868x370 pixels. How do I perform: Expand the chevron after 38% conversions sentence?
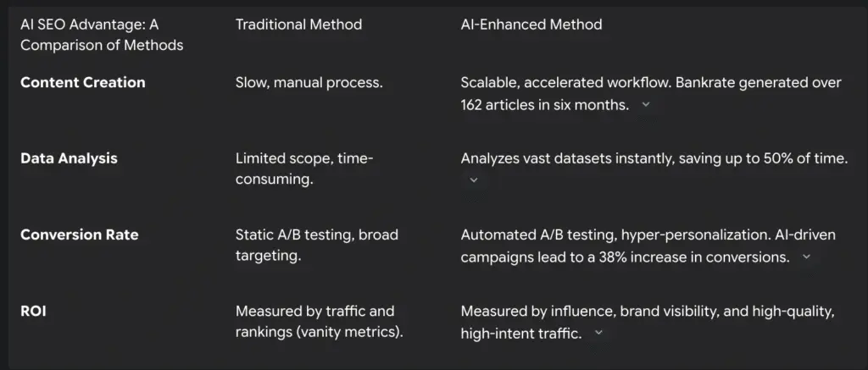pos(806,257)
